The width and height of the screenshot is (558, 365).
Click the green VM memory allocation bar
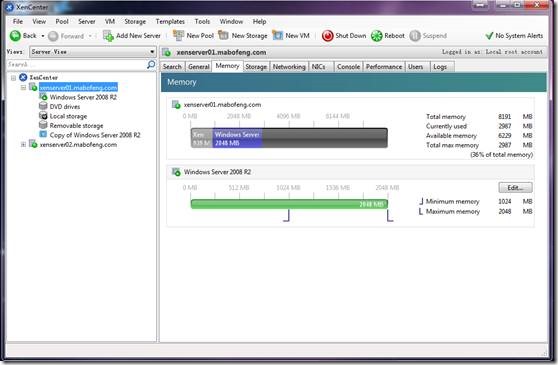pos(289,204)
